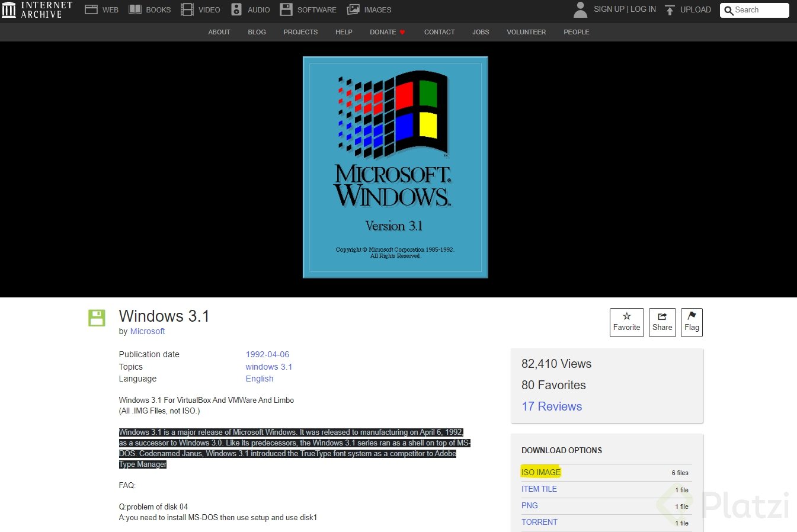Open the BOOKS menu item

coord(158,10)
